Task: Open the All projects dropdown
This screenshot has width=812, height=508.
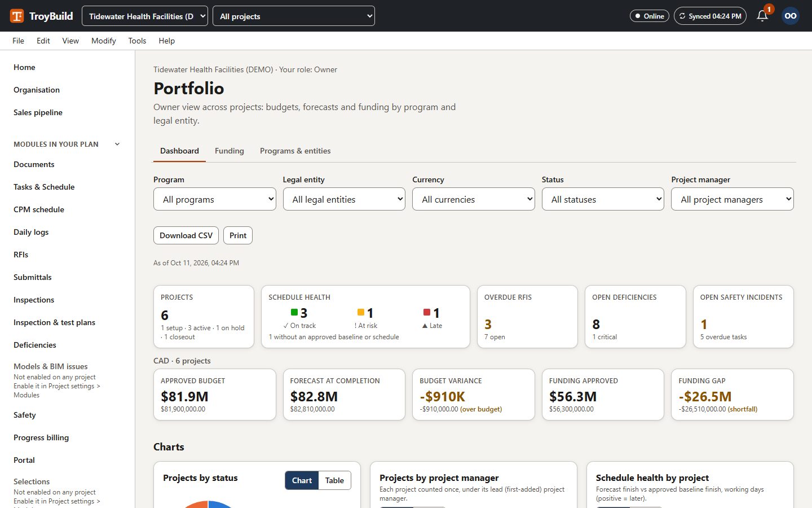Action: pos(294,16)
